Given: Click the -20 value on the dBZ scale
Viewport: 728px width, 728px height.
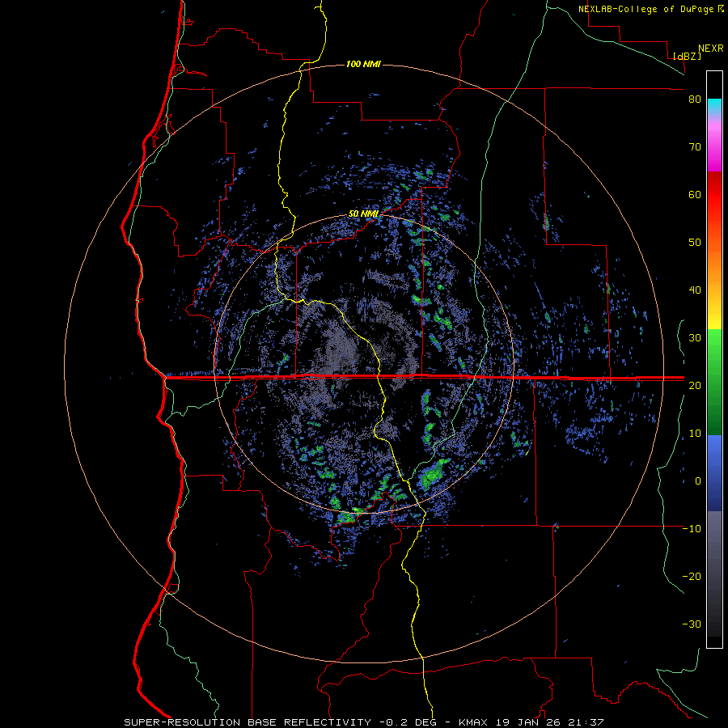Looking at the screenshot, I should coord(692,576).
